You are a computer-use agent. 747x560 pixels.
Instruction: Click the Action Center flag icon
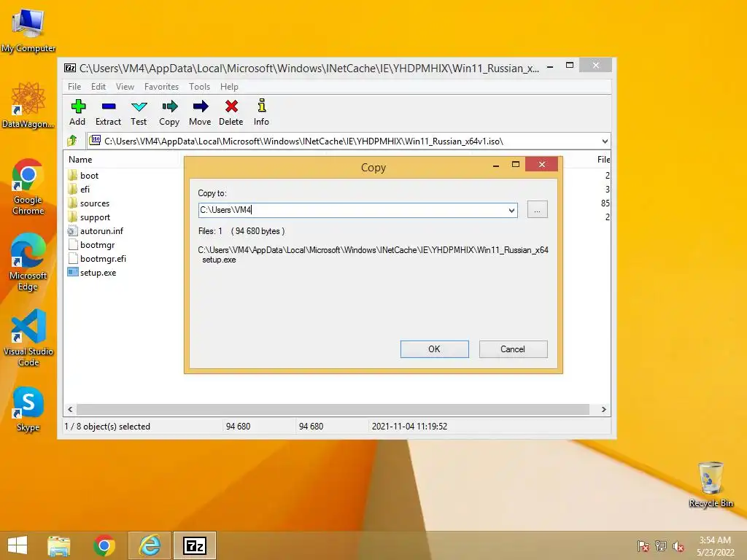tap(643, 546)
